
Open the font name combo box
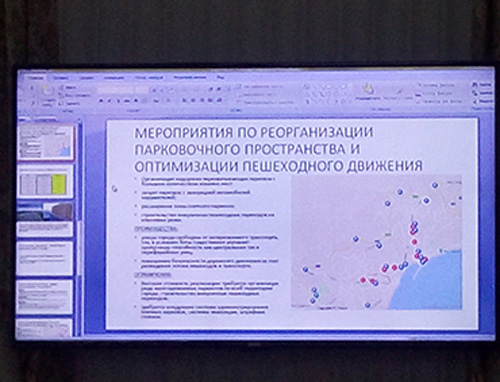point(115,90)
